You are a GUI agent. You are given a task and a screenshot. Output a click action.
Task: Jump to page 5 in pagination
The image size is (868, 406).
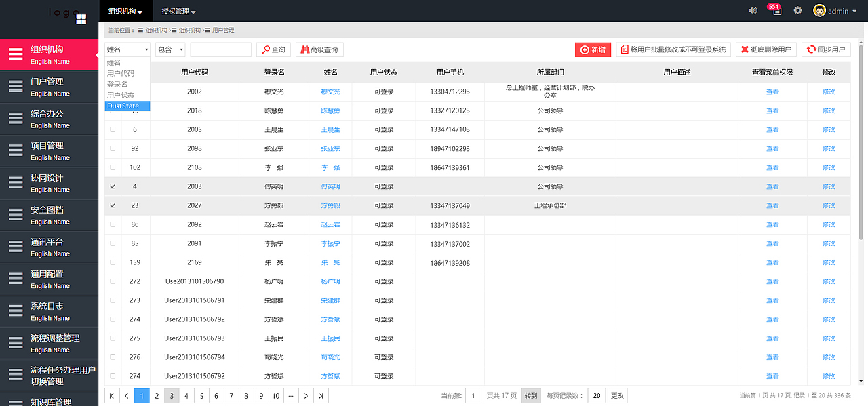point(201,395)
